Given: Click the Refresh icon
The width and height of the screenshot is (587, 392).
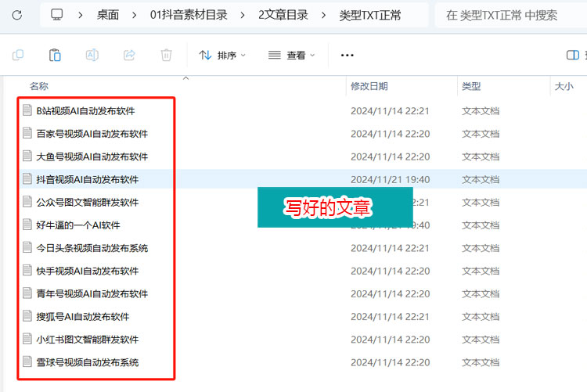Looking at the screenshot, I should click(x=17, y=15).
